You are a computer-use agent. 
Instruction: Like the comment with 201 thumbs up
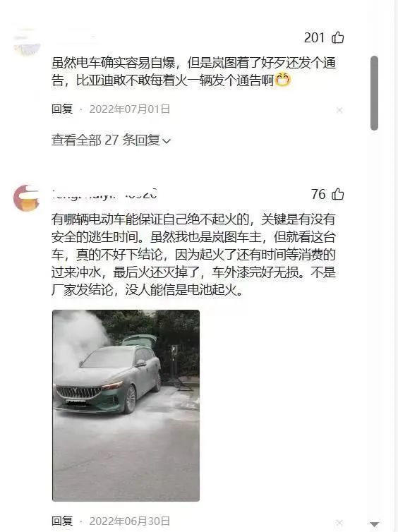tap(337, 37)
